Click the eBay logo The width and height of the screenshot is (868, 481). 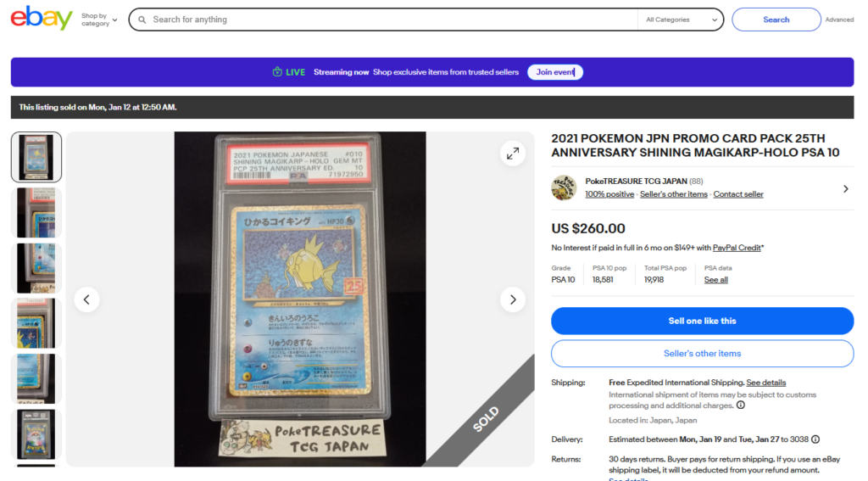pos(42,19)
